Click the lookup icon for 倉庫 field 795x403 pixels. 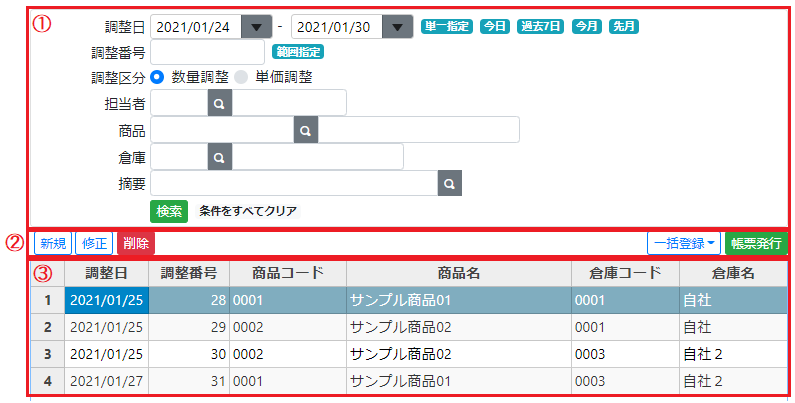[220, 157]
